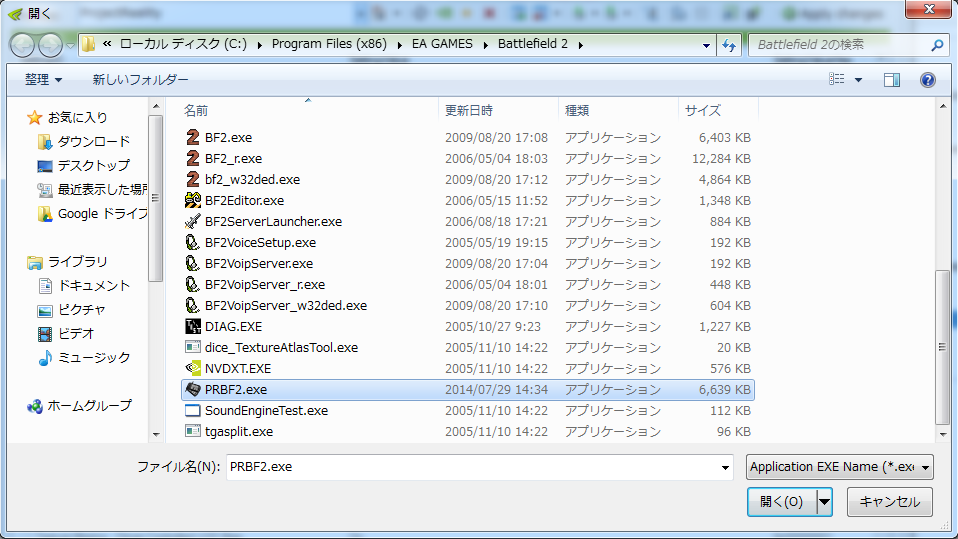
Task: Select the NVDXT.EXE Nvidia icon
Action: click(193, 368)
